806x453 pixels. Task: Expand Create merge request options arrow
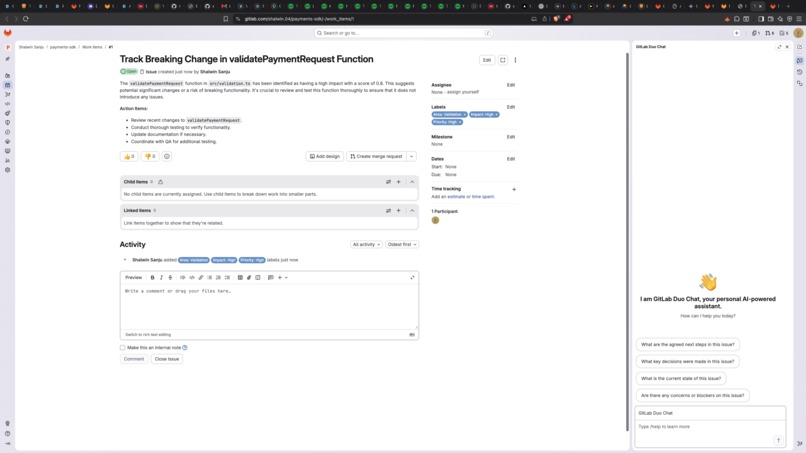click(x=411, y=156)
